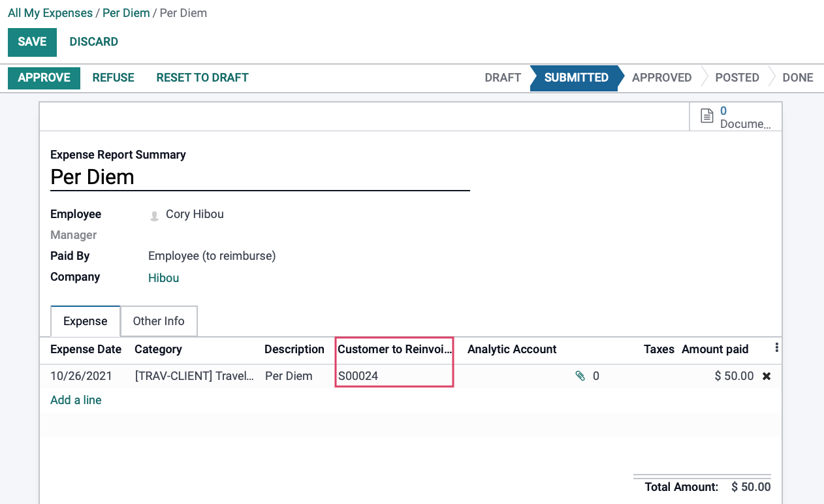Switch to the Other Info tab

(159, 321)
